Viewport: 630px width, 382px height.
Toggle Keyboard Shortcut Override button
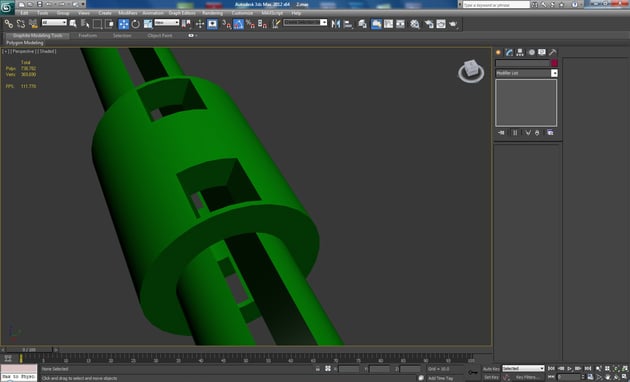[x=212, y=24]
